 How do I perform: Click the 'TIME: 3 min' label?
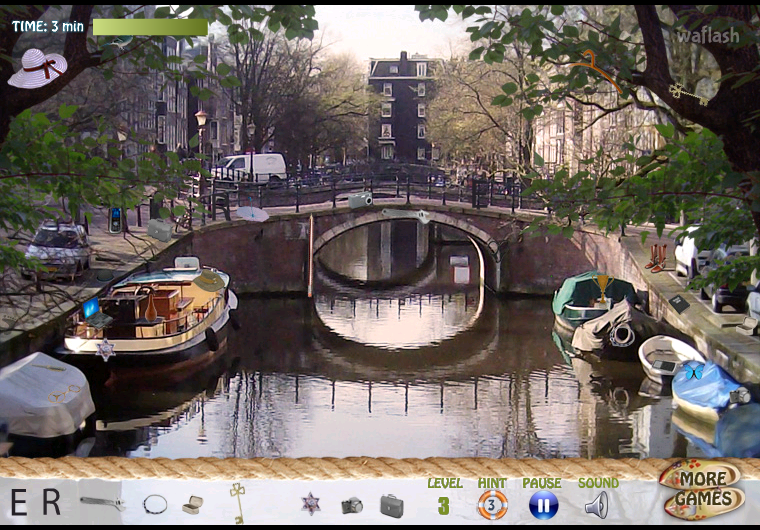pos(48,26)
